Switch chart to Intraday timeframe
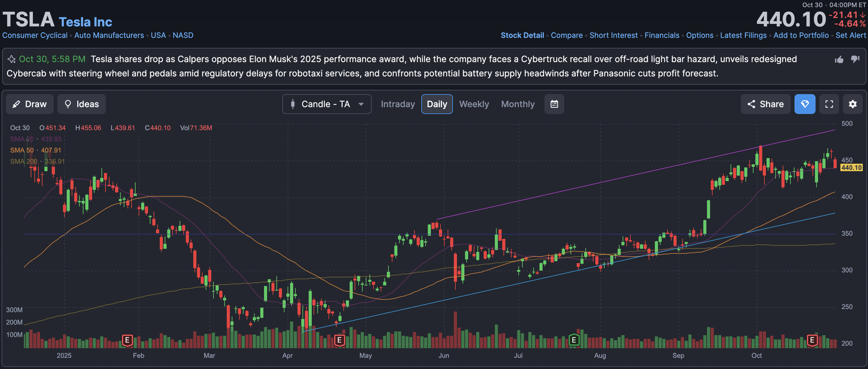 pyautogui.click(x=398, y=104)
